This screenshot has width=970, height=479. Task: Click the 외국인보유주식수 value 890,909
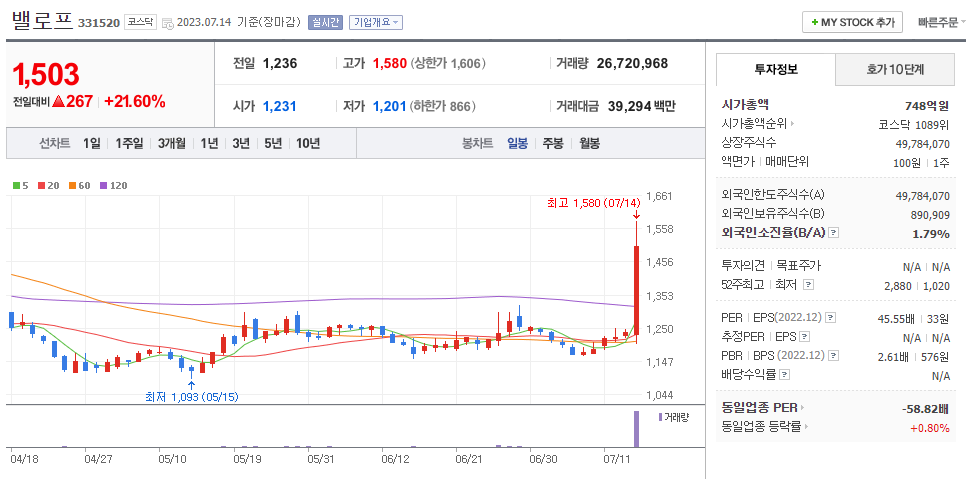click(930, 215)
